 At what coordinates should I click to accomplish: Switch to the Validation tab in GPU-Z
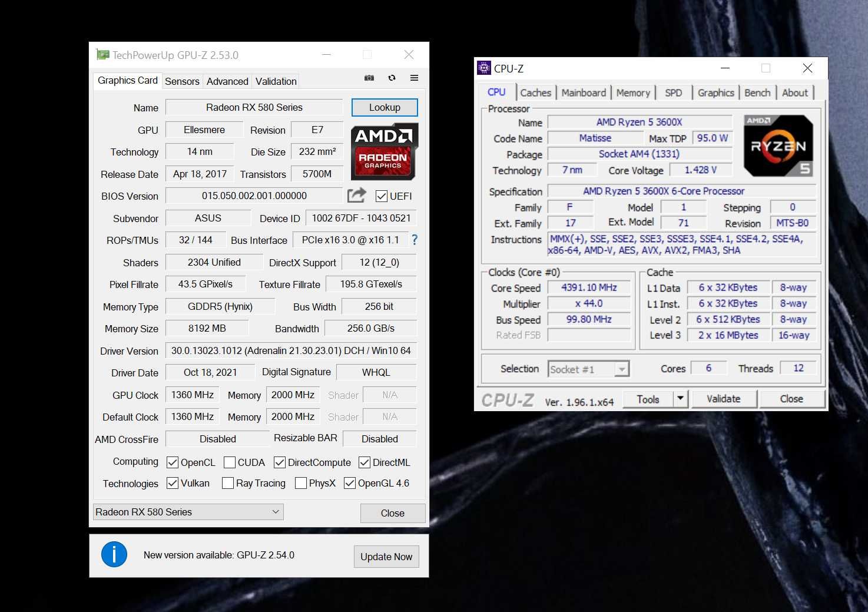pos(276,81)
